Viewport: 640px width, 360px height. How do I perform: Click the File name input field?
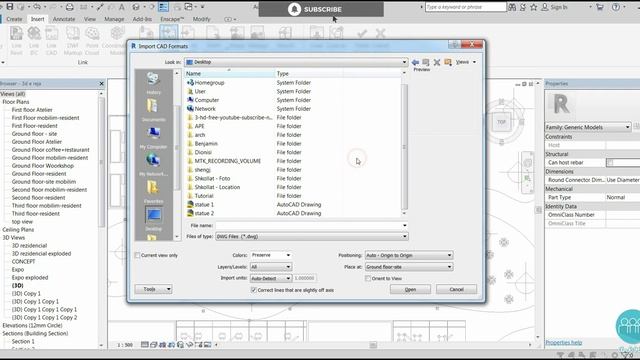[311, 225]
